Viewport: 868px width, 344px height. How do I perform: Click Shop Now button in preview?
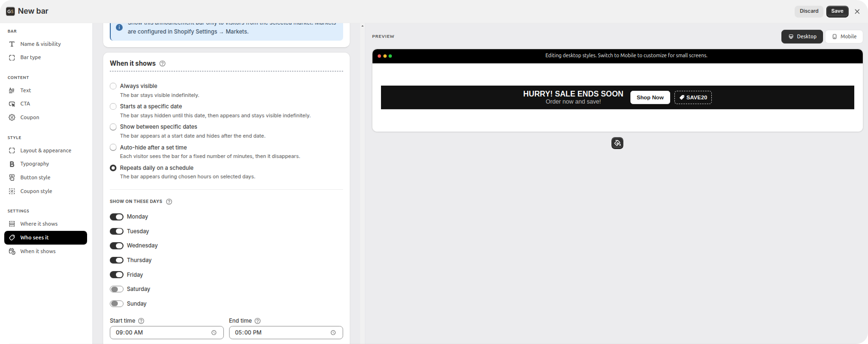pyautogui.click(x=650, y=97)
